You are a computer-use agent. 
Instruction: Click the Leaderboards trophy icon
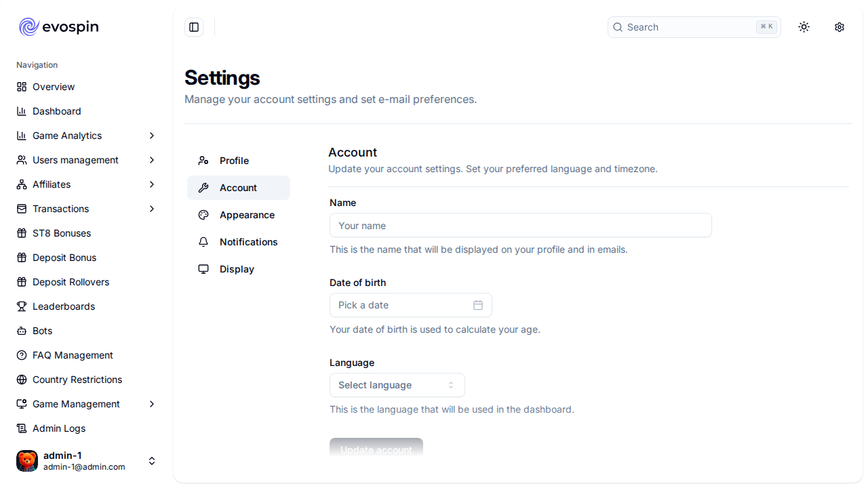[22, 306]
